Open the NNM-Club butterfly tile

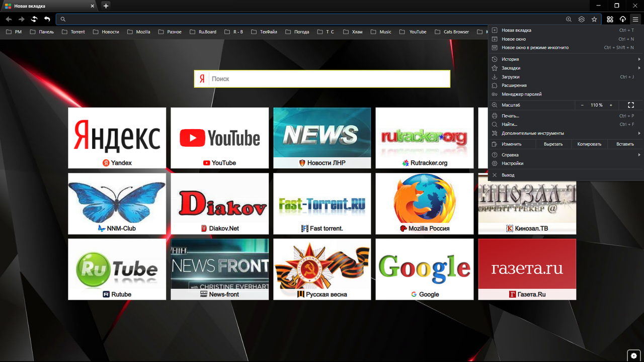coord(117,204)
